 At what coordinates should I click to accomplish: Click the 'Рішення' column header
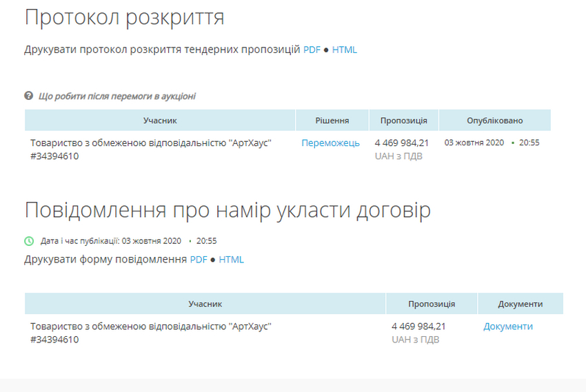[x=332, y=121]
